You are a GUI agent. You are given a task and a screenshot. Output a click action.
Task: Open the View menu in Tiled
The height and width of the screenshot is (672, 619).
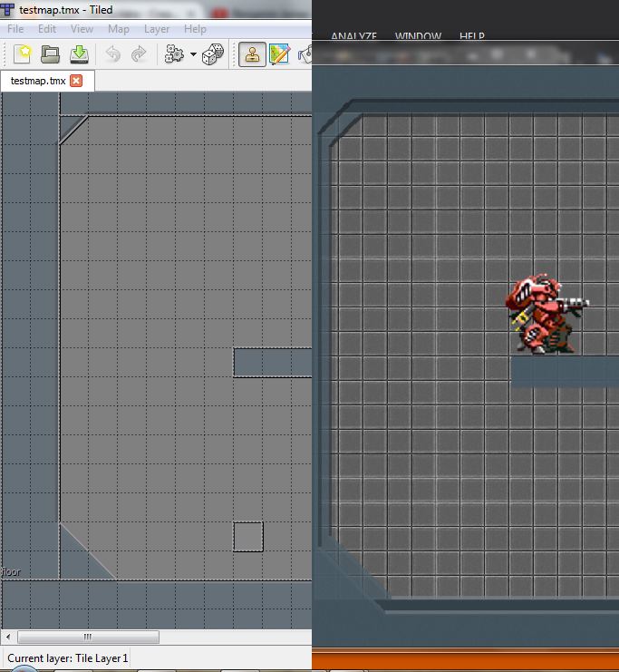(82, 29)
